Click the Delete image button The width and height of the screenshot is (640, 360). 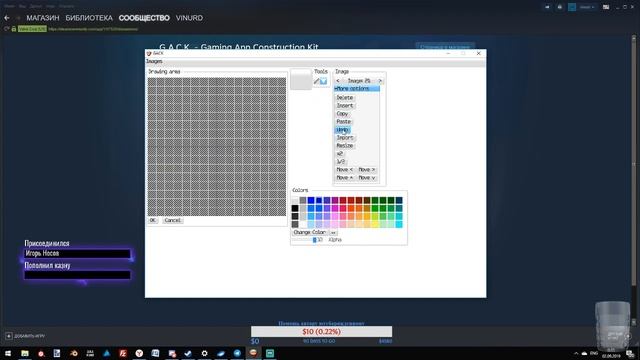pyautogui.click(x=344, y=98)
